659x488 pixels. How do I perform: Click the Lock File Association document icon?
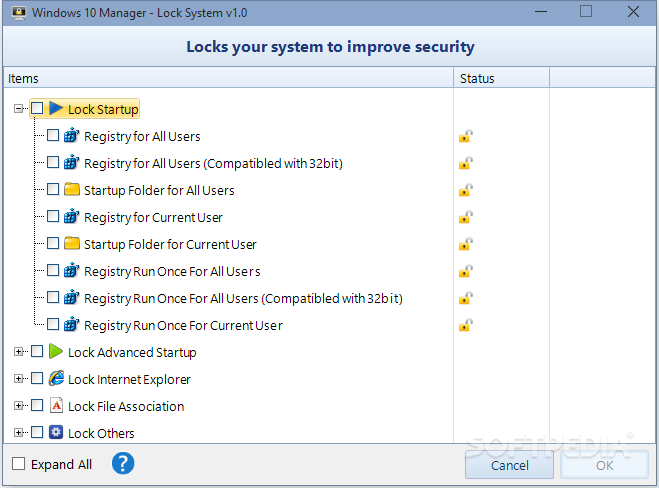pos(56,405)
